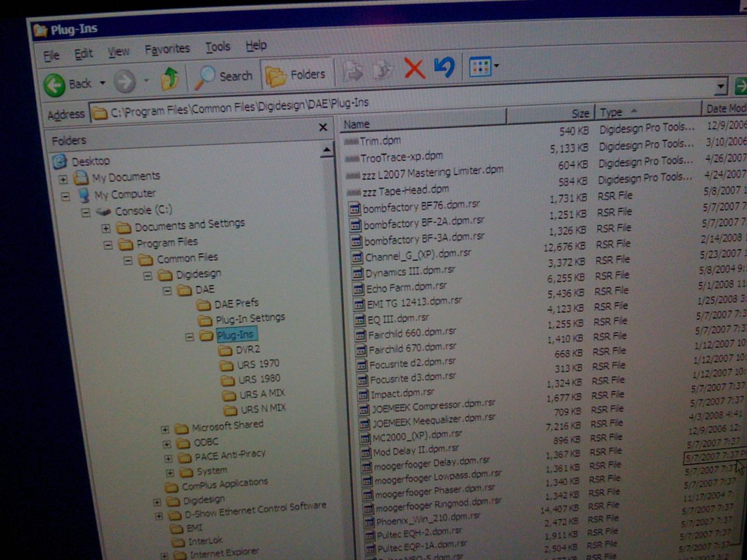Click the blue Undo arrow icon
The image size is (747, 560).
point(444,67)
